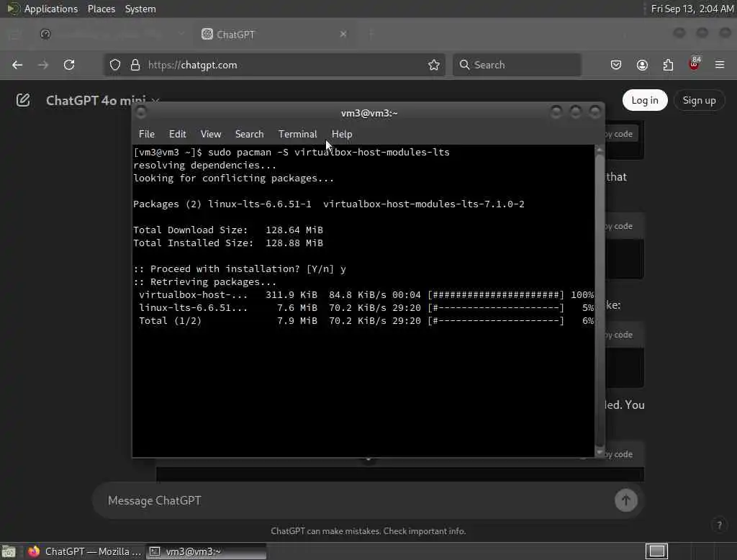Open terminal Help menu

tap(342, 134)
